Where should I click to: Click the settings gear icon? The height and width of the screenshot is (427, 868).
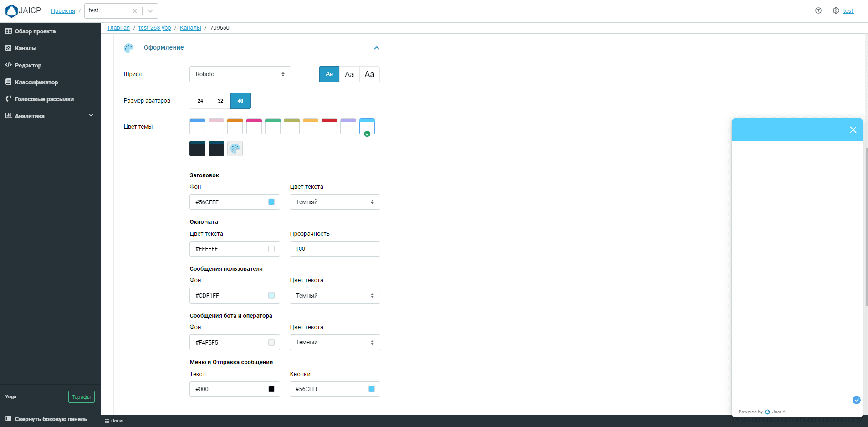(836, 11)
